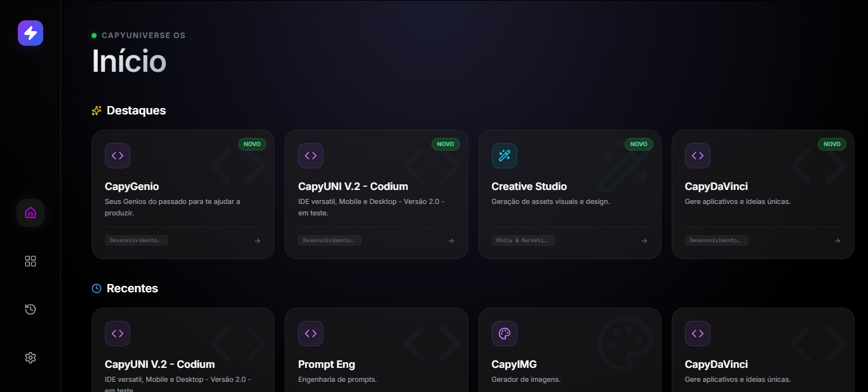Open the Home icon in the sidebar
This screenshot has height=392, width=868.
[30, 212]
